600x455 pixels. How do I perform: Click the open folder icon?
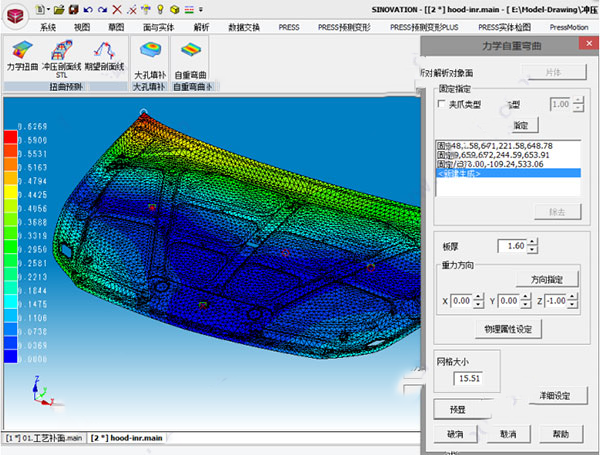(x=59, y=8)
